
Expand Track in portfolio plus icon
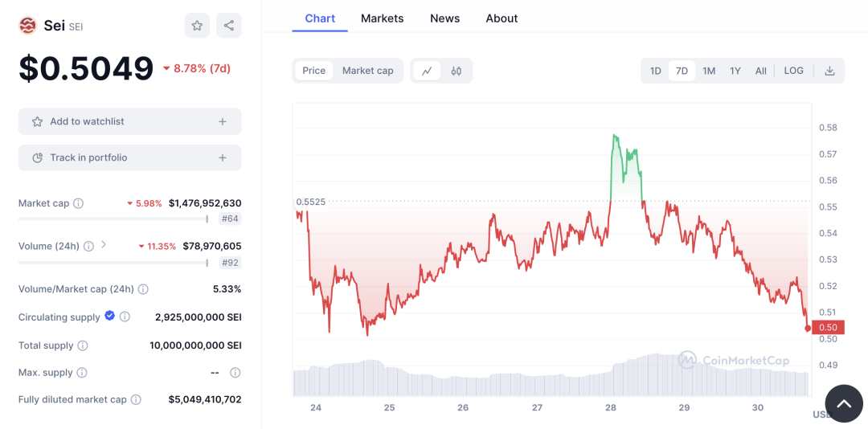223,158
